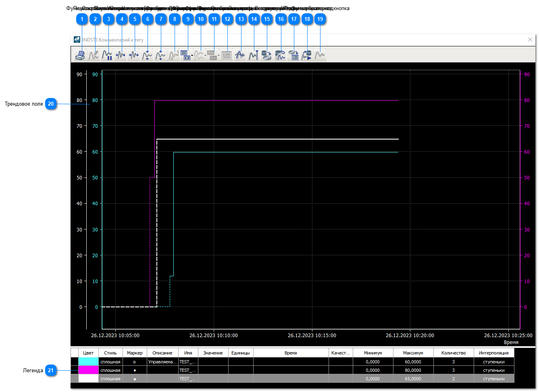Click the last grayed curve icon in toolbar

pos(320,55)
